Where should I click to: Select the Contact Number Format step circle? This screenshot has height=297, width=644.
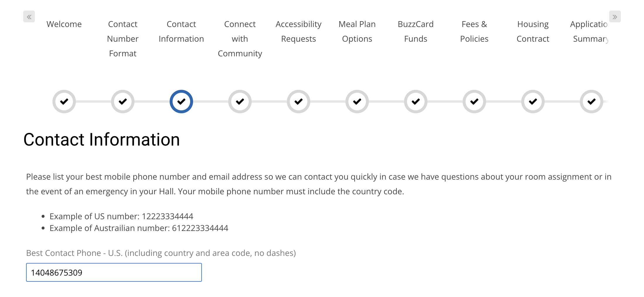point(123,102)
